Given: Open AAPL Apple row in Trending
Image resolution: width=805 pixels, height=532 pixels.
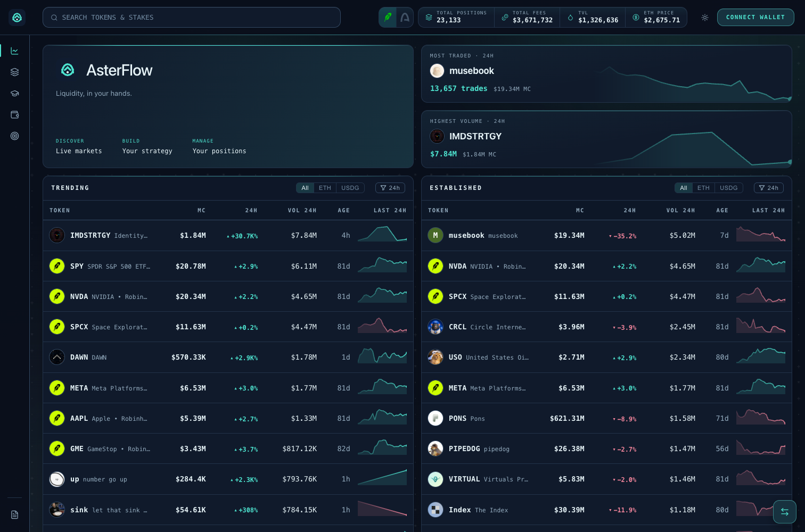Looking at the screenshot, I should (x=228, y=418).
